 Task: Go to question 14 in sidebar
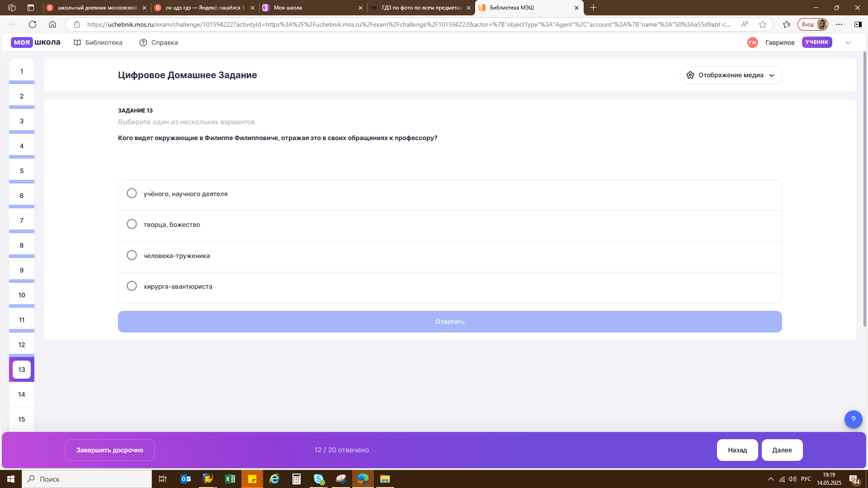22,394
